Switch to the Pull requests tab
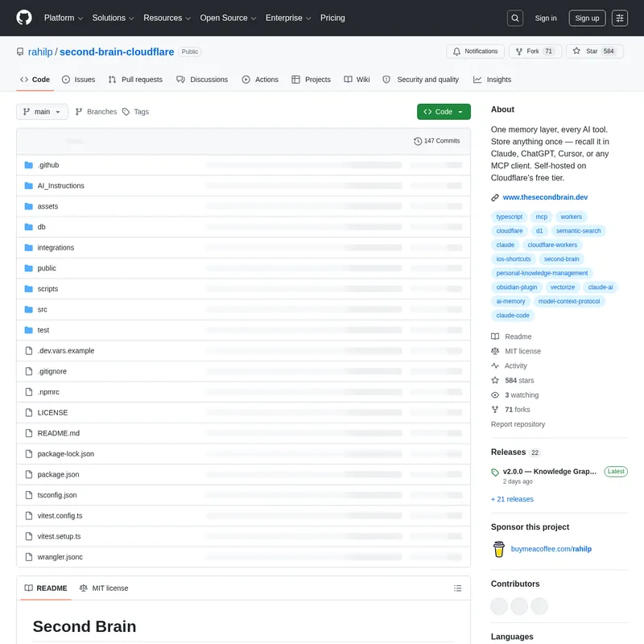Screen dimensions: 644x644 [x=135, y=80]
